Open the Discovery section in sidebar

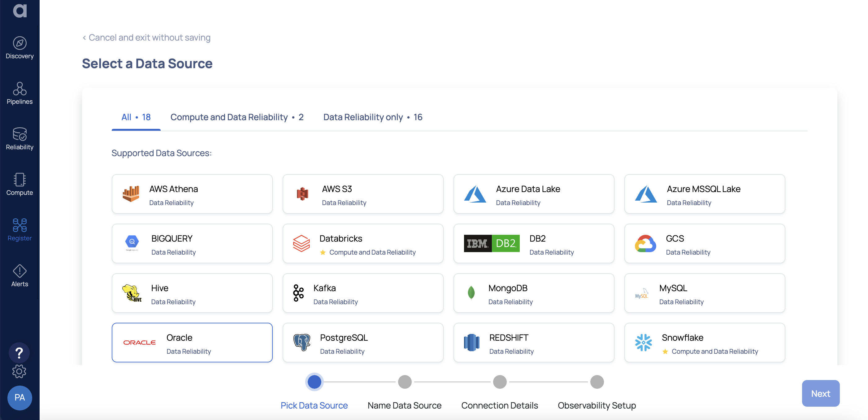[20, 48]
